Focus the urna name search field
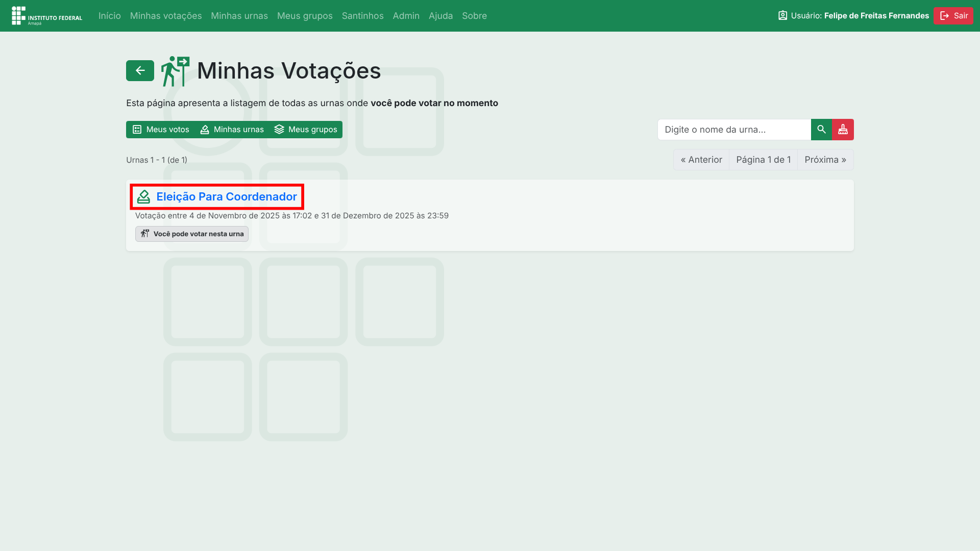980x551 pixels. [734, 130]
